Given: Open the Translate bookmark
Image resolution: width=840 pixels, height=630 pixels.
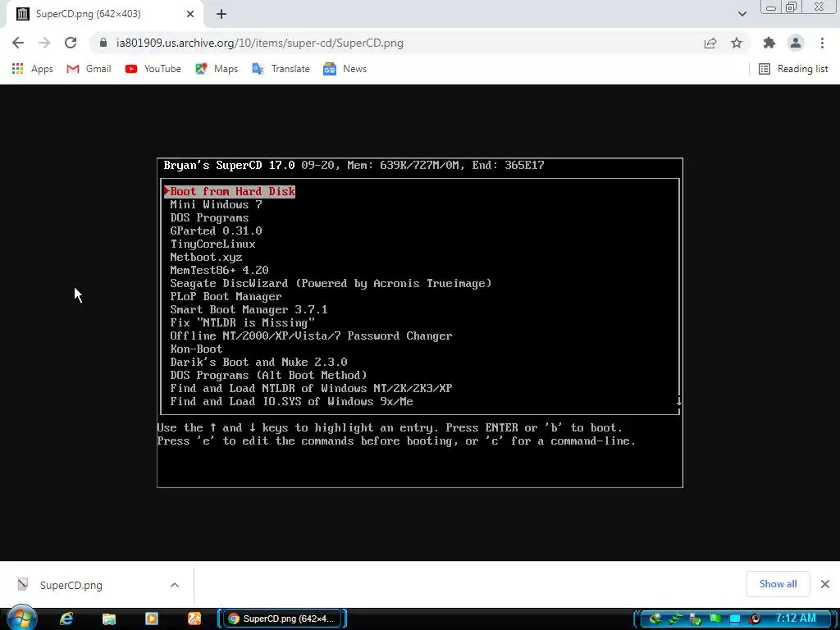Looking at the screenshot, I should coord(281,69).
